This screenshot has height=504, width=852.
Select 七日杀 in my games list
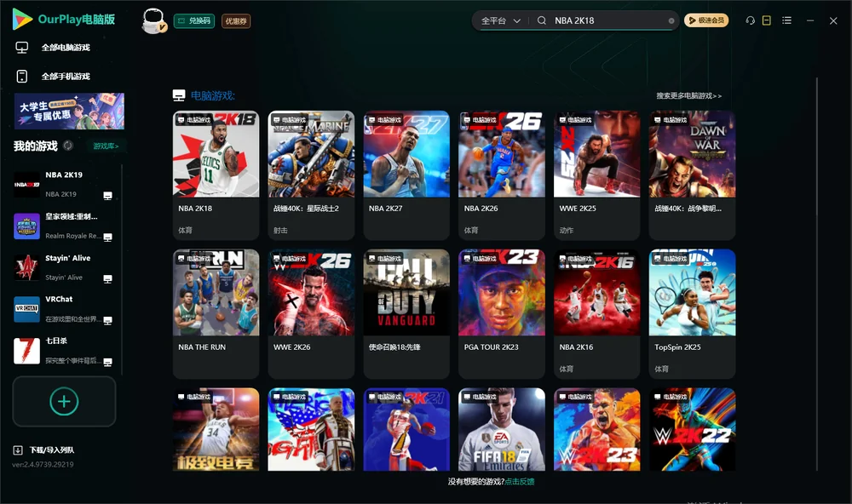pyautogui.click(x=64, y=351)
